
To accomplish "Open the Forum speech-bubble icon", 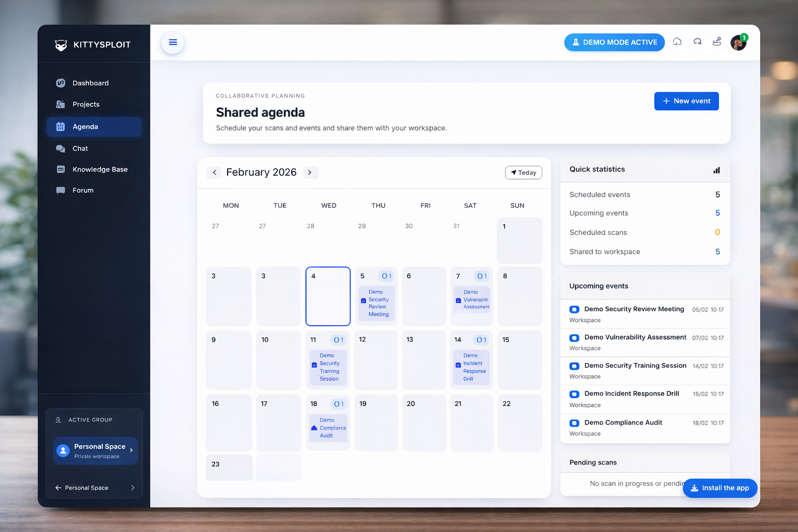I will pos(61,190).
